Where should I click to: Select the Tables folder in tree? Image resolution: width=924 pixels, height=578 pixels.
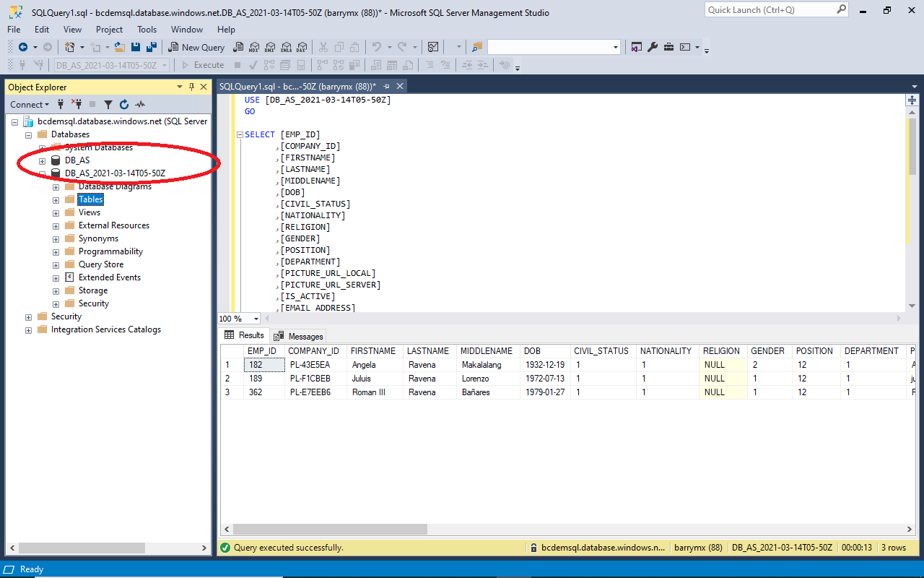(x=91, y=199)
